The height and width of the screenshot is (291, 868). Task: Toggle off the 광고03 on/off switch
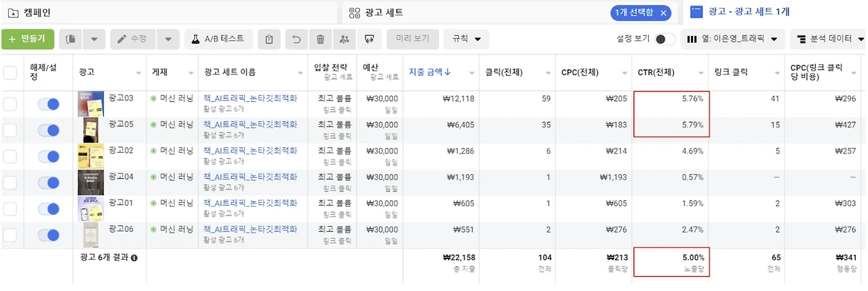48,104
